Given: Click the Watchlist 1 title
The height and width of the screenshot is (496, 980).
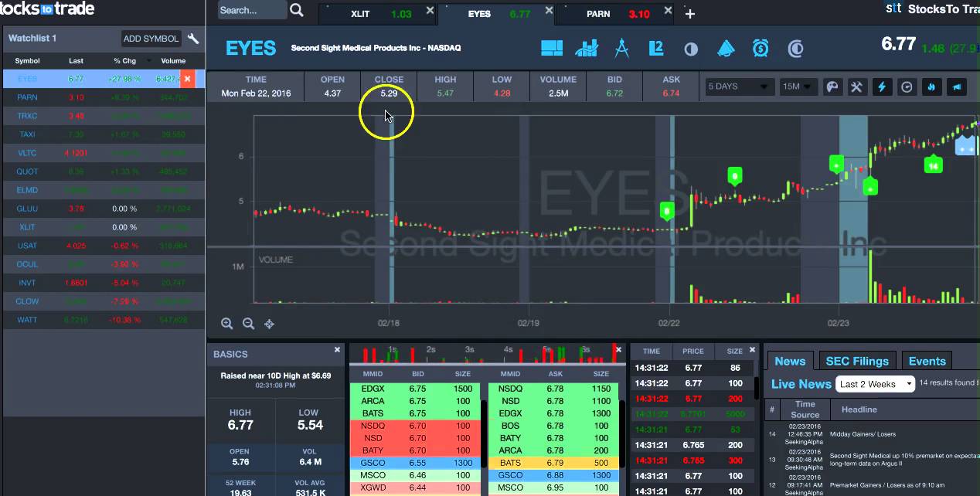Looking at the screenshot, I should (32, 38).
